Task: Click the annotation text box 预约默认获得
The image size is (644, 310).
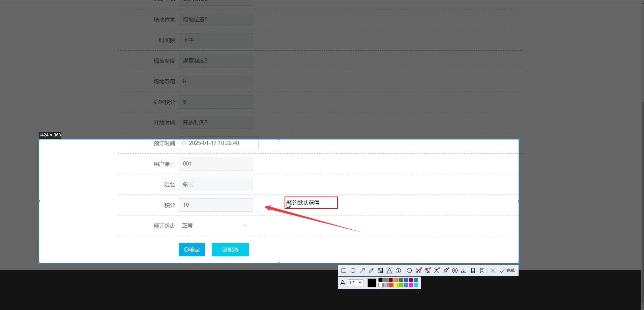Action: tap(311, 203)
